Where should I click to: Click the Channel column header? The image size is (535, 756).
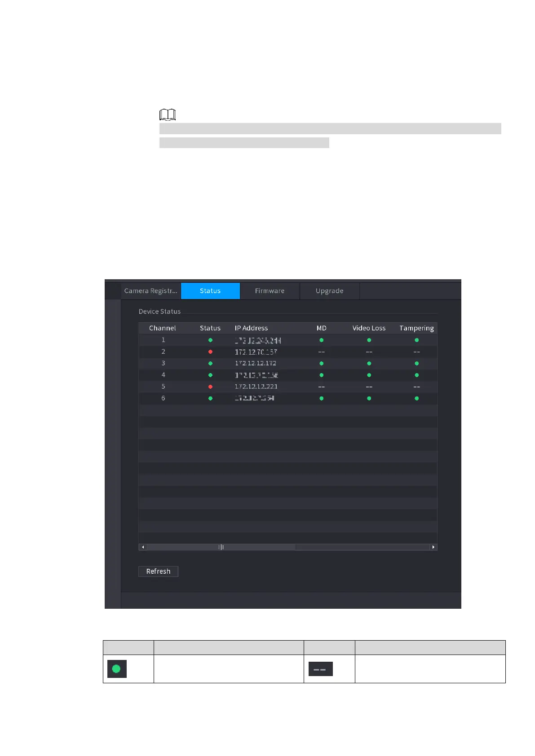pos(163,328)
